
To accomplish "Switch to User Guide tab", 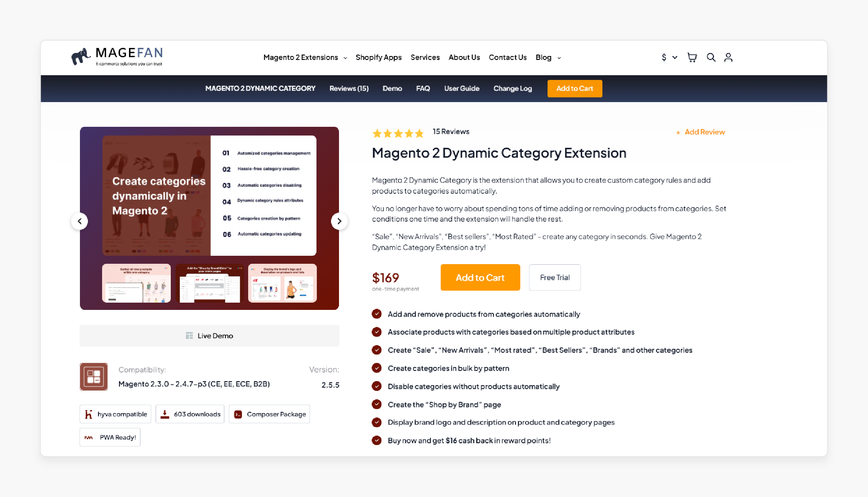I will click(462, 88).
